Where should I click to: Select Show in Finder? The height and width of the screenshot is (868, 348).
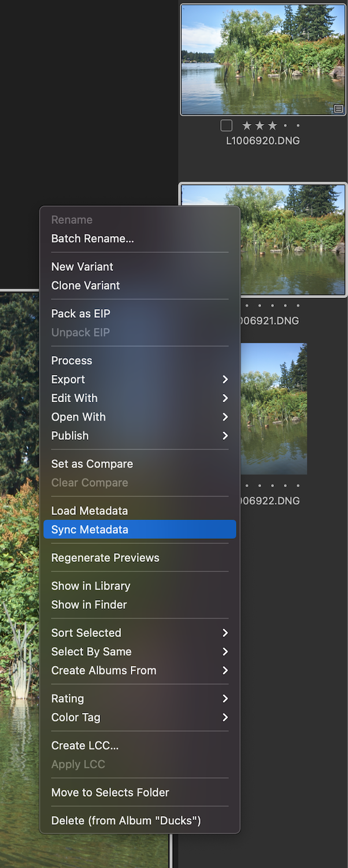click(89, 605)
